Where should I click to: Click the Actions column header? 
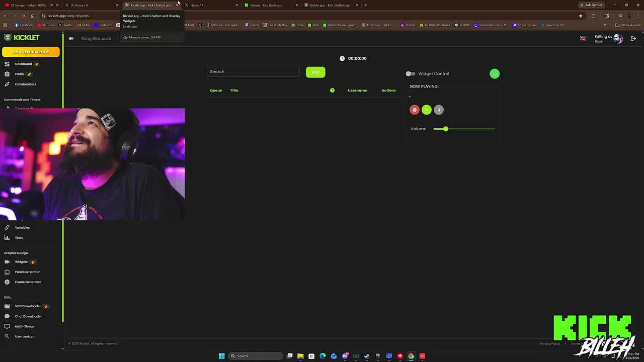tap(388, 90)
